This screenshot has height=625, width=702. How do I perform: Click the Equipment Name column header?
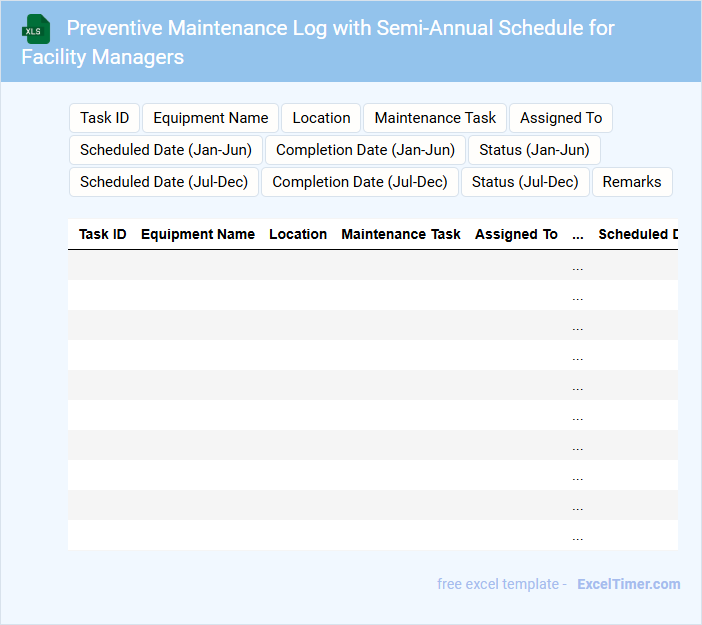[x=198, y=234]
